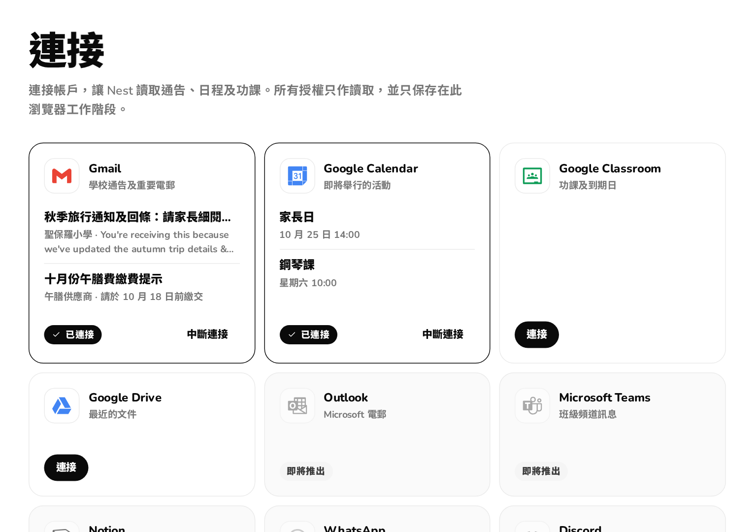
Task: Click the 午膳供應商 email preview line
Action: pyautogui.click(x=124, y=297)
